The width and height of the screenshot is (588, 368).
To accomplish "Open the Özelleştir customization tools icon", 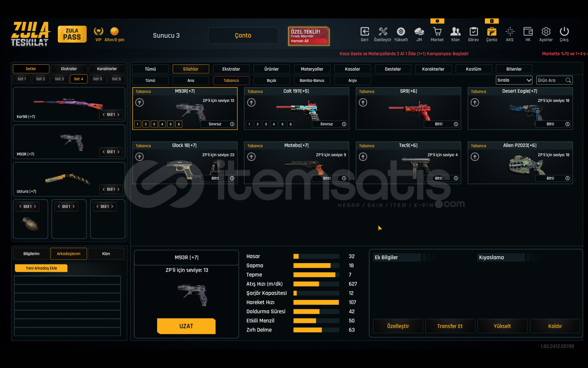I will [383, 32].
